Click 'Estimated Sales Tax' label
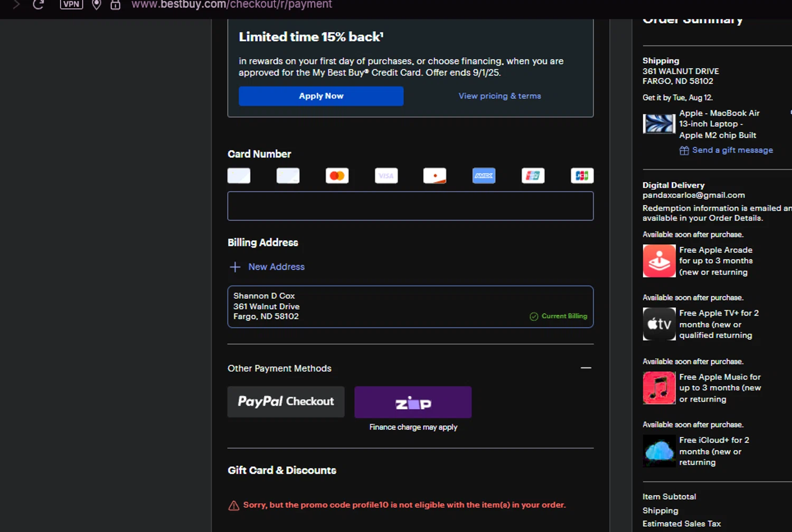 681,524
